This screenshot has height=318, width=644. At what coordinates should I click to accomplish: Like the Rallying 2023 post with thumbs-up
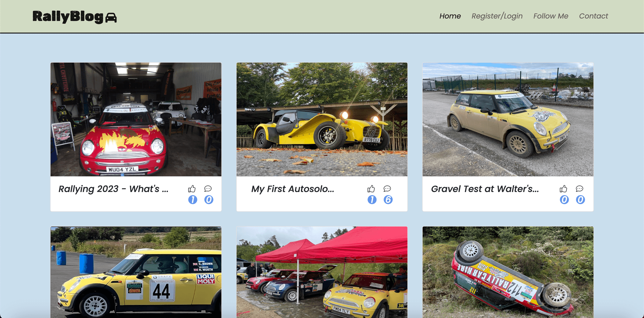(192, 189)
